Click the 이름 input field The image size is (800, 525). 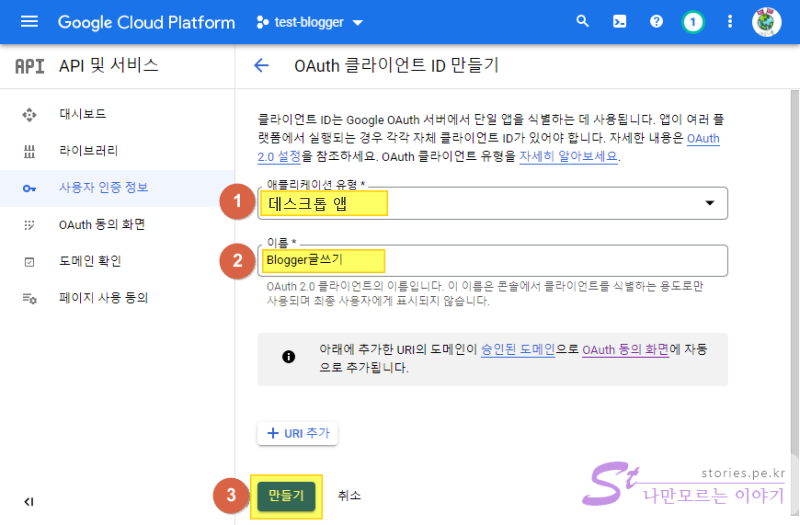[x=492, y=261]
